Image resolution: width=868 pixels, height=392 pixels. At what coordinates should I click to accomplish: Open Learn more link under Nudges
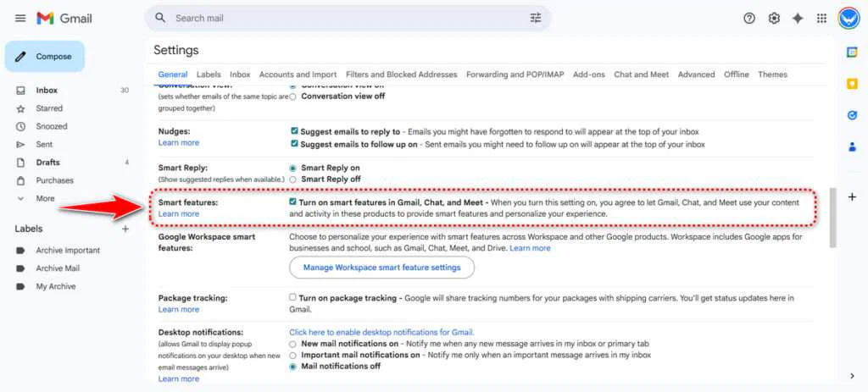point(178,142)
